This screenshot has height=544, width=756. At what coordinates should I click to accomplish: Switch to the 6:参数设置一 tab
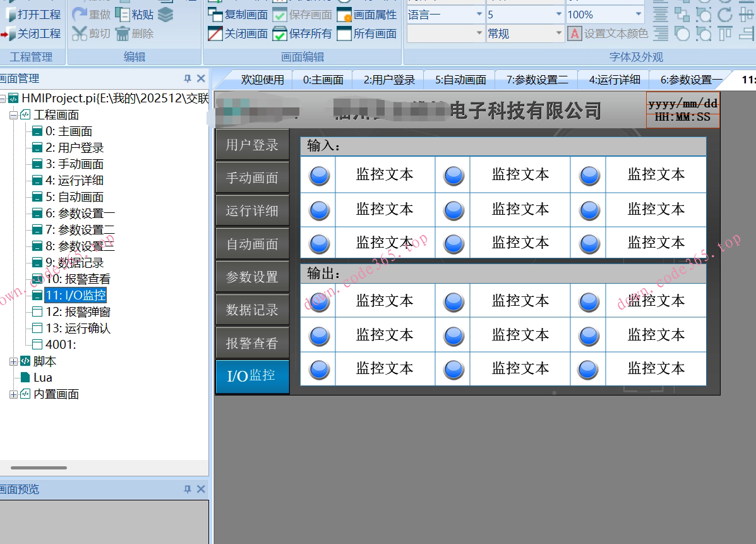pos(692,80)
